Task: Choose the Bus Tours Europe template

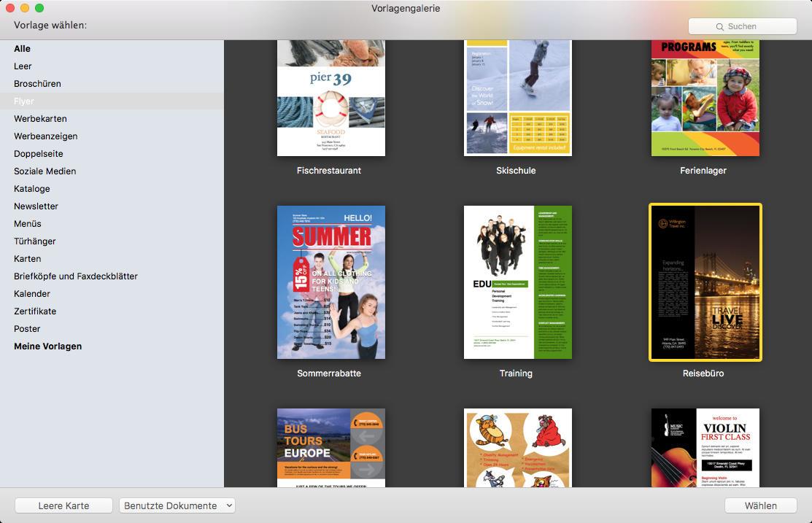Action: [x=331, y=448]
